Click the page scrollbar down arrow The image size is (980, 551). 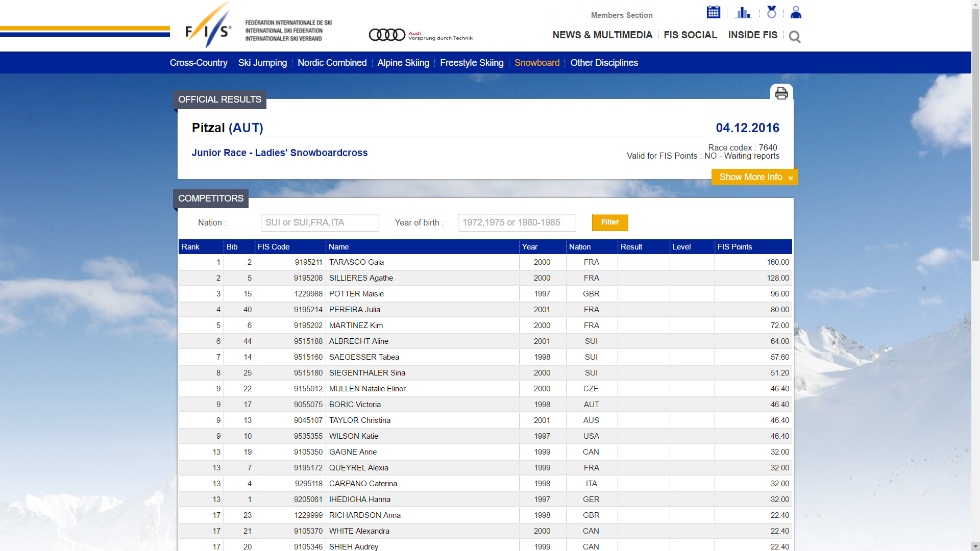tap(975, 546)
